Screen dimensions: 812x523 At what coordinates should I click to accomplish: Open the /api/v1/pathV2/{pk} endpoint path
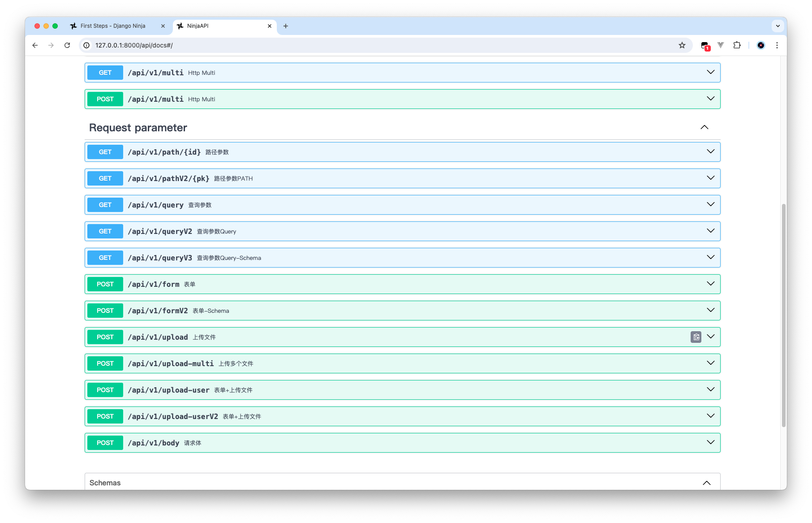click(x=169, y=178)
